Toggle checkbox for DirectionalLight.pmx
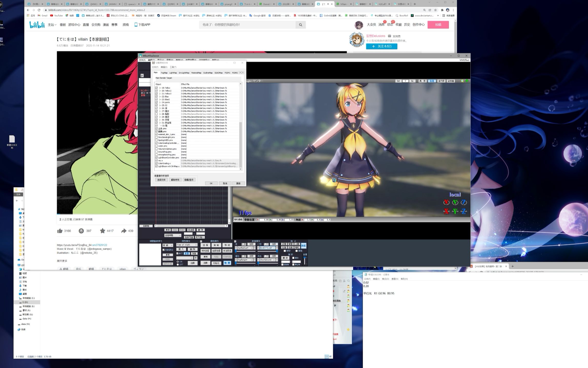This screenshot has width=588, height=368. click(156, 137)
